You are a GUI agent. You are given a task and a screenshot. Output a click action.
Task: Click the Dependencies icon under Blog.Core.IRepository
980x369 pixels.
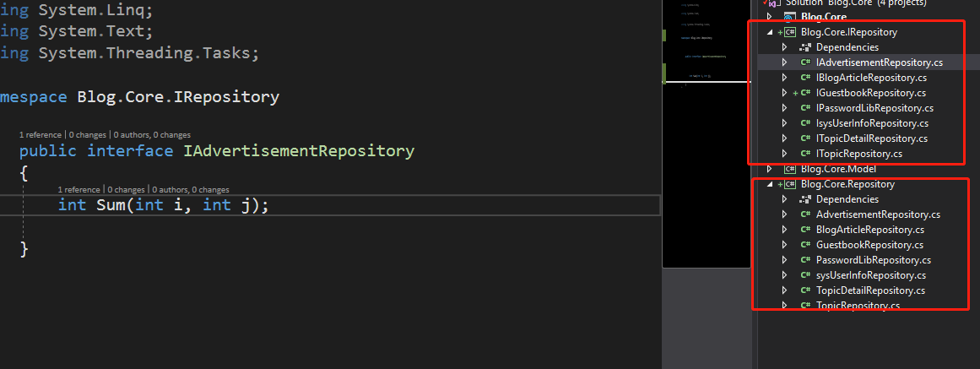(806, 47)
